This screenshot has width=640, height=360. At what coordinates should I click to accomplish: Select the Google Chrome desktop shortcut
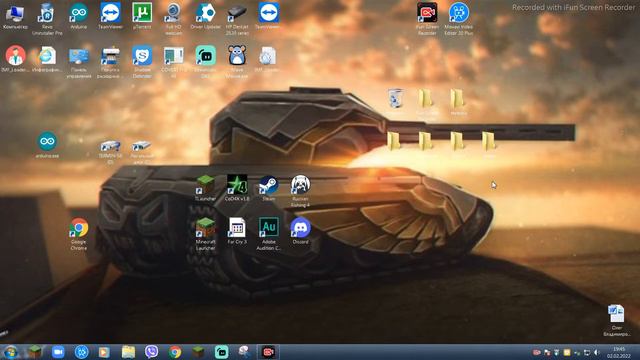click(78, 235)
